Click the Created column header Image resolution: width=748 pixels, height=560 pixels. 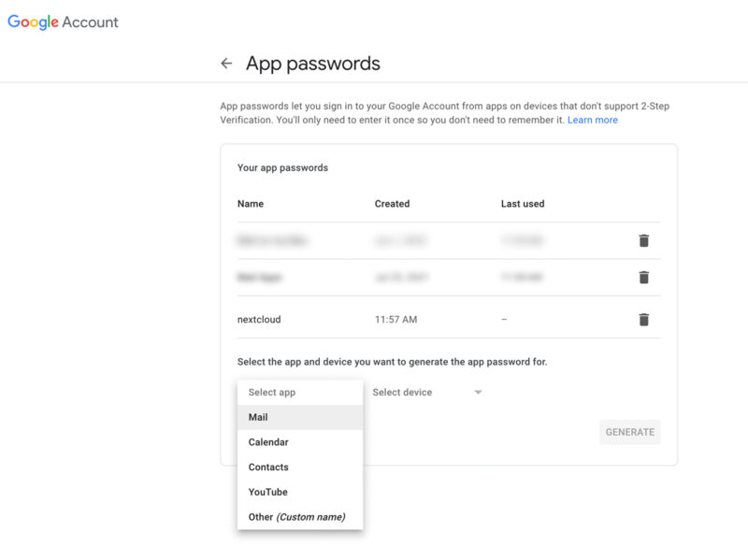(392, 204)
